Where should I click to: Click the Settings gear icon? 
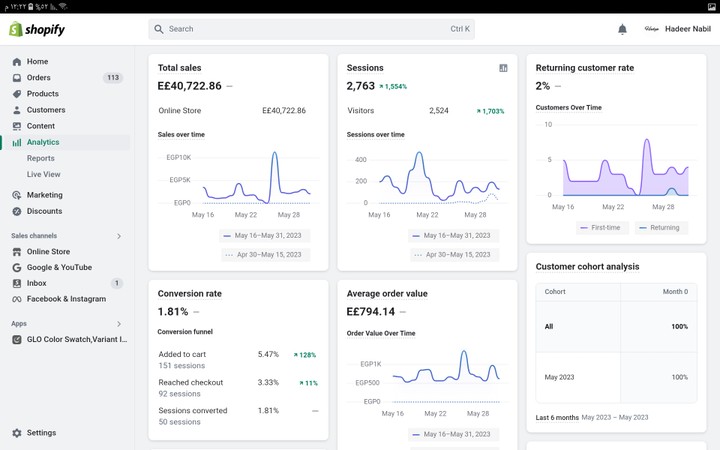coord(17,433)
